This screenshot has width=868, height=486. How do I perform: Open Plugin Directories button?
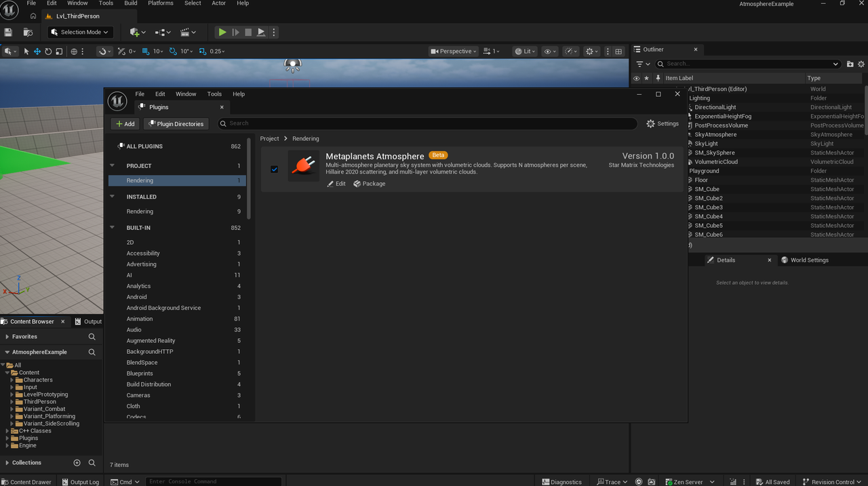click(x=176, y=124)
